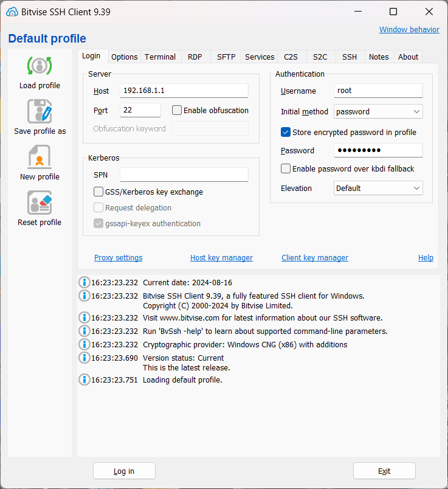The width and height of the screenshot is (448, 489).
Task: Open the SSH tab
Action: click(x=350, y=57)
